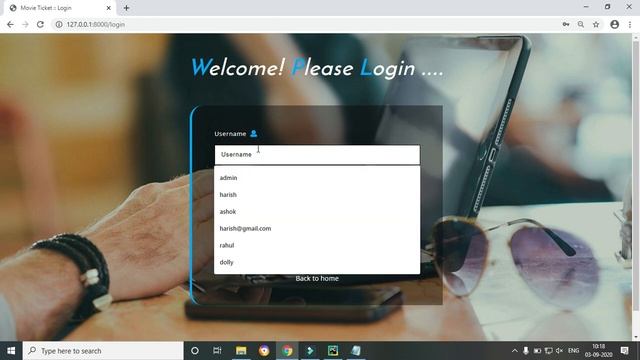Open the second Chrome icon on taskbar

[x=264, y=351]
